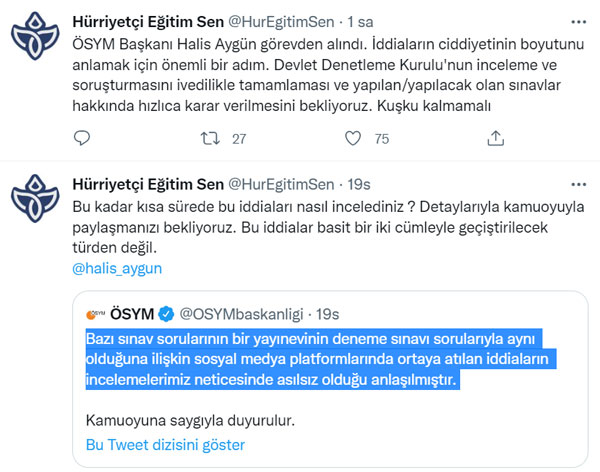Click the first tweet's @HurEgitimSen handle

tap(281, 22)
